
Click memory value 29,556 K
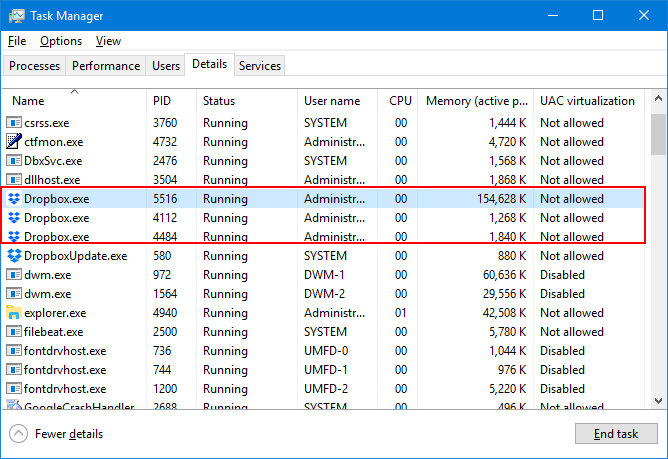[x=504, y=294]
